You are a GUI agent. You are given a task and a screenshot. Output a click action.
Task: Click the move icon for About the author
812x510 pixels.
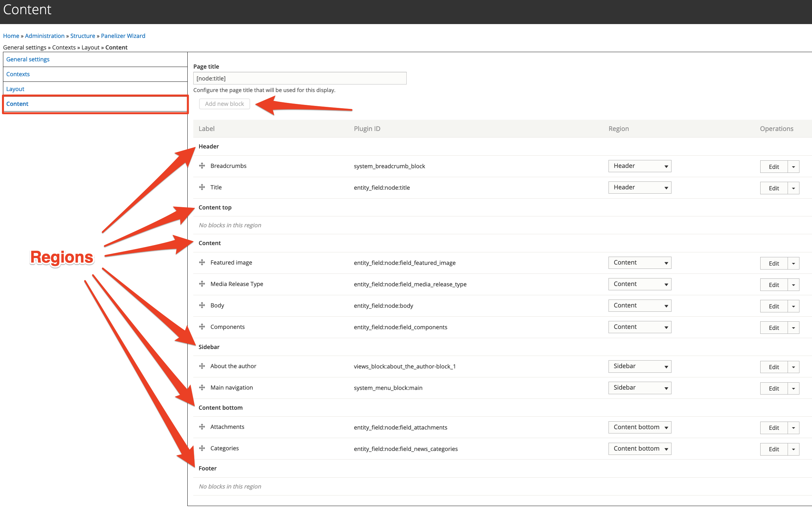202,366
